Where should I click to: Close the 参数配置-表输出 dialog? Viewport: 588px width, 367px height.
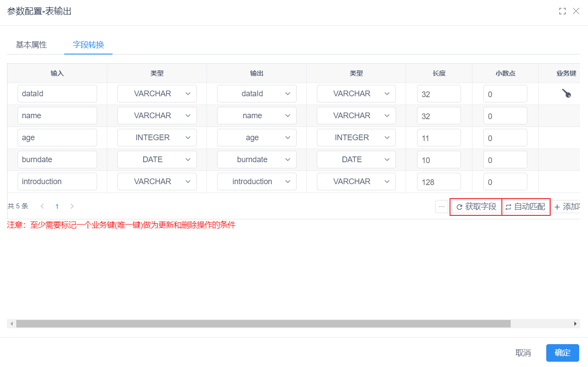[576, 11]
